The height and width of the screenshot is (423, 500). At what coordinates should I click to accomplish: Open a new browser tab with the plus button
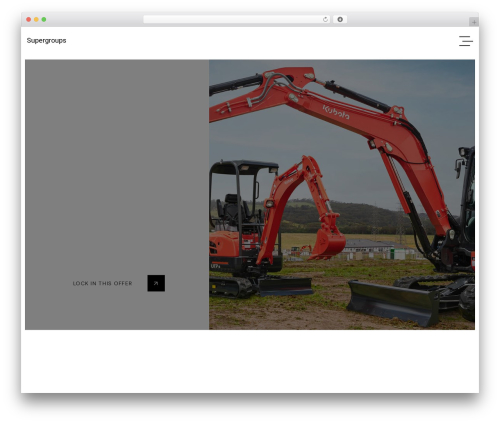474,22
